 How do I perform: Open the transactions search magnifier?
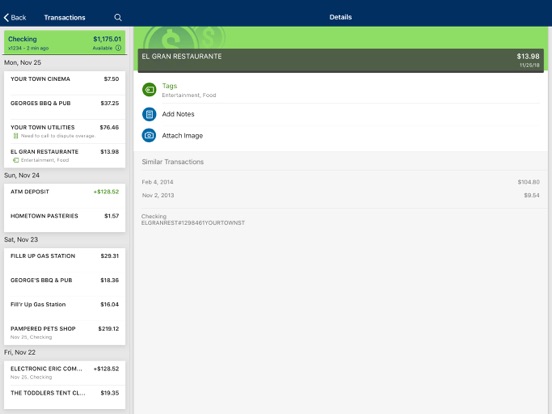[118, 18]
